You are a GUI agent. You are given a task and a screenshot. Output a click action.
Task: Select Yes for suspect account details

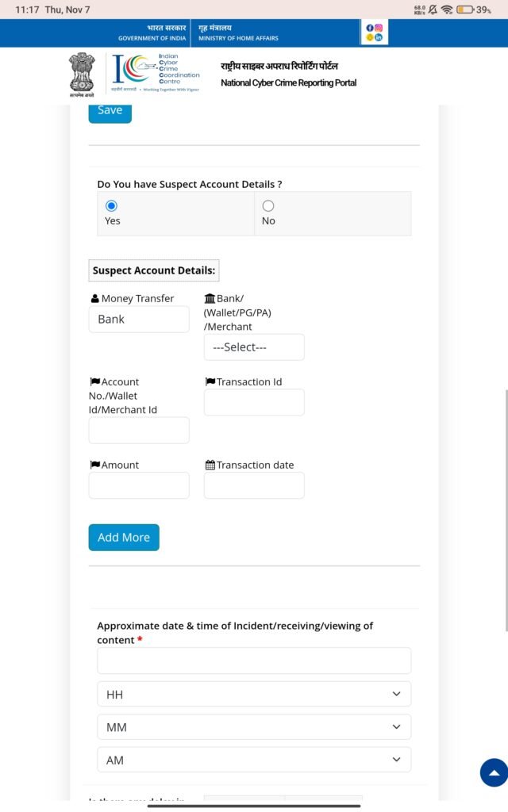(x=111, y=205)
